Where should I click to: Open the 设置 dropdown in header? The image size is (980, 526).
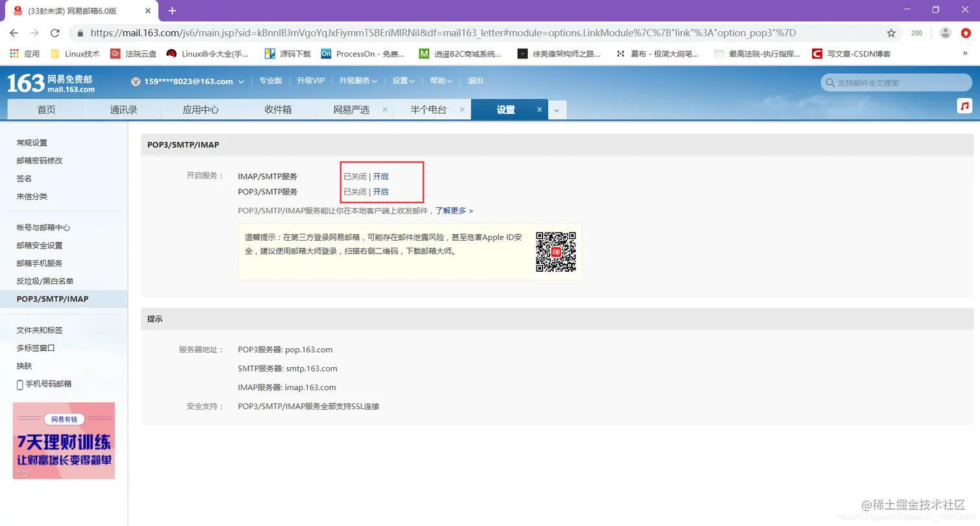(404, 81)
